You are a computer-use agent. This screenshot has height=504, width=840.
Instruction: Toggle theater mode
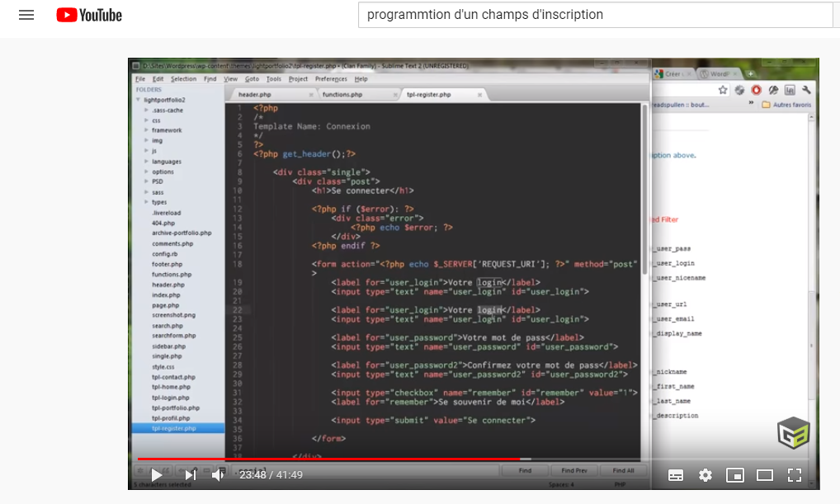coord(765,475)
